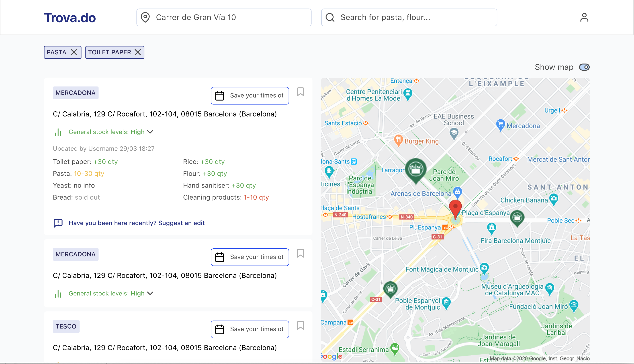Bookmark the second Mercadona store card
The width and height of the screenshot is (634, 364).
(301, 253)
